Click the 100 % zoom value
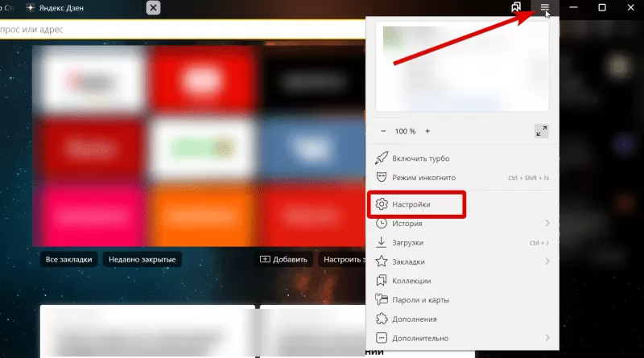Screen dimensions: 644x358 coord(405,131)
